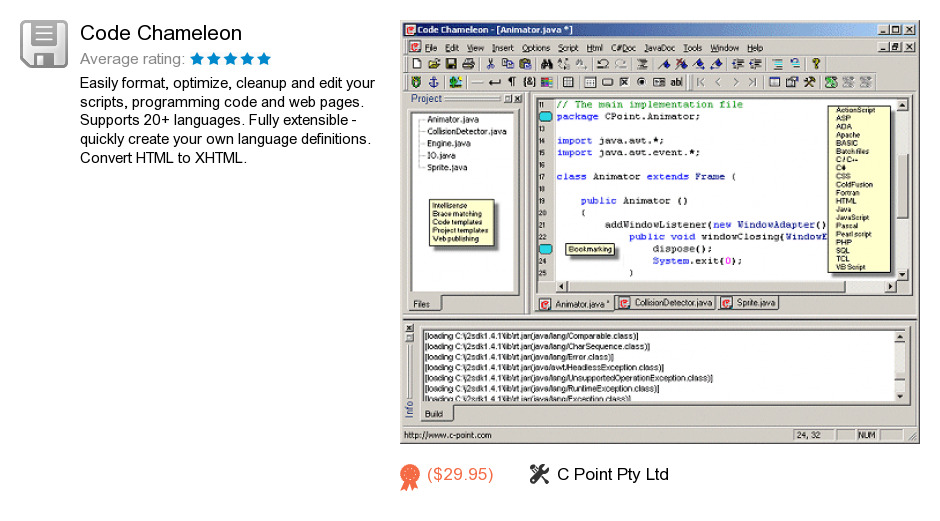940x521 pixels.
Task: Click output panel scrollbar up arrow
Action: (900, 337)
